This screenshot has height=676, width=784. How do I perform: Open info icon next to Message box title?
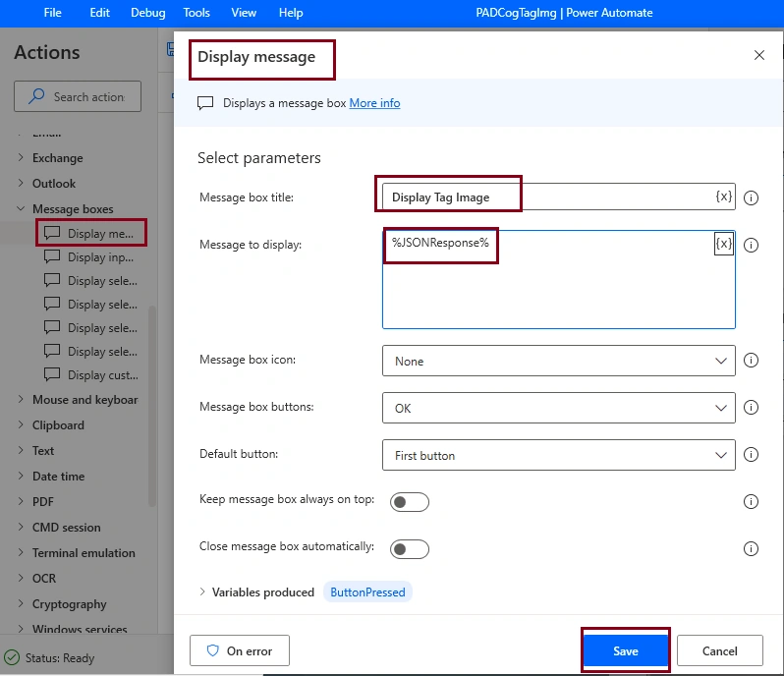(751, 198)
